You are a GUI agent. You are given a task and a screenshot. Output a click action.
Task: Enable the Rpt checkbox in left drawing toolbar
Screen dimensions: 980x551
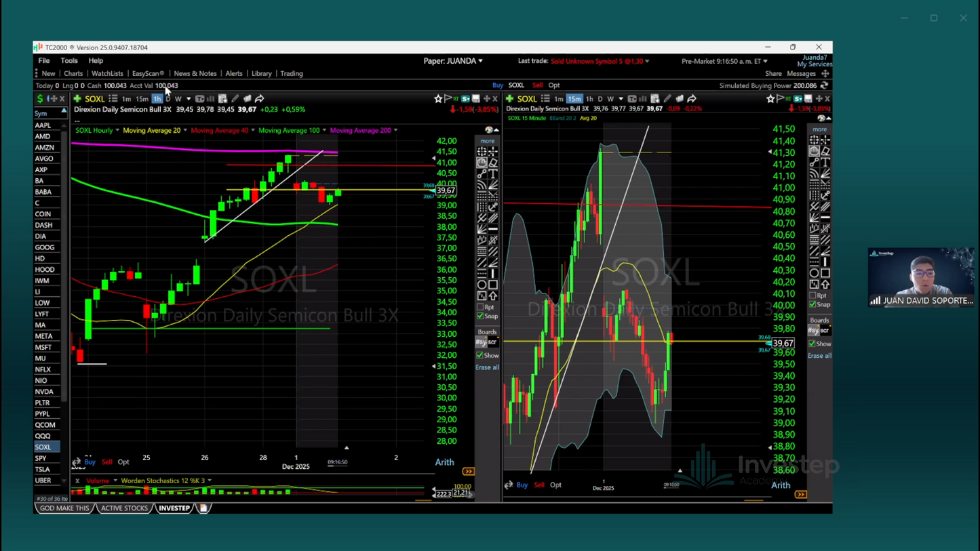point(480,307)
